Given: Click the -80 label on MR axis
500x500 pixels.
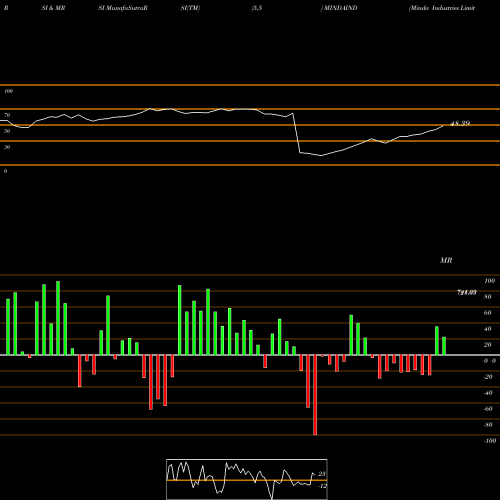Looking at the screenshot, I should click(x=488, y=425).
